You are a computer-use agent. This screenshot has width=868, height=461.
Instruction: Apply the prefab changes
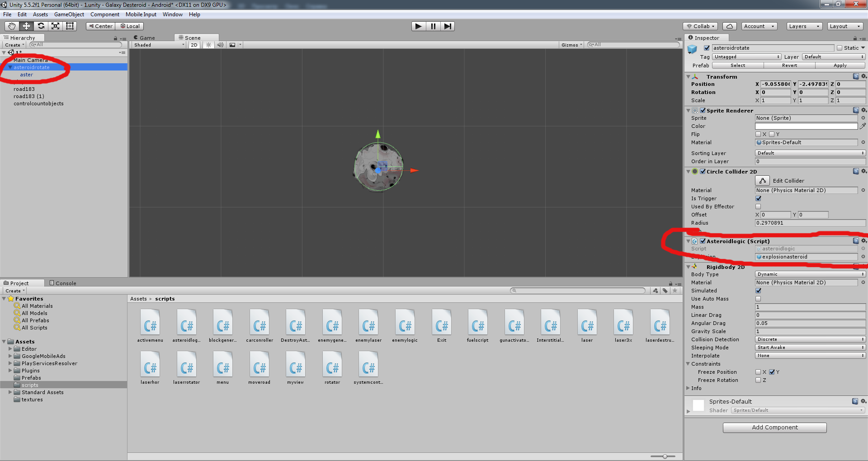(840, 65)
